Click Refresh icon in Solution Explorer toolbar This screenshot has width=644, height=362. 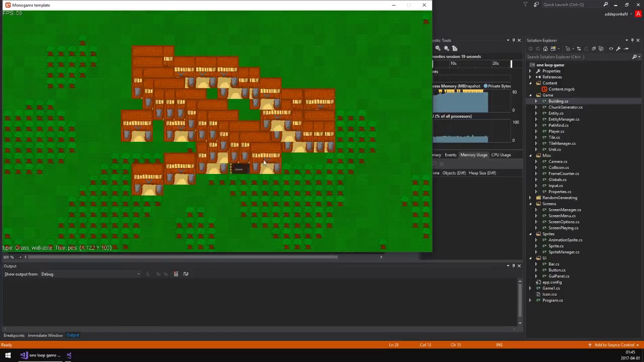(x=586, y=49)
